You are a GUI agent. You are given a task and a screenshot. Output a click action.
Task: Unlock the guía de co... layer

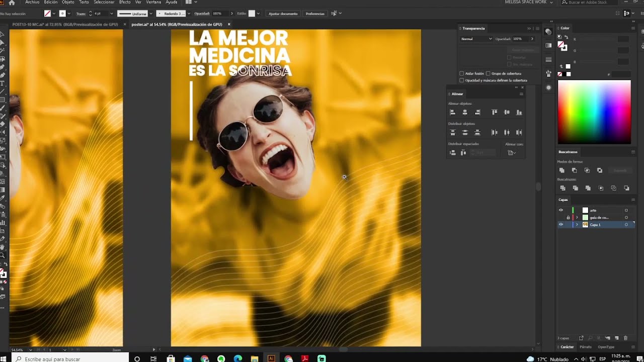tap(568, 218)
